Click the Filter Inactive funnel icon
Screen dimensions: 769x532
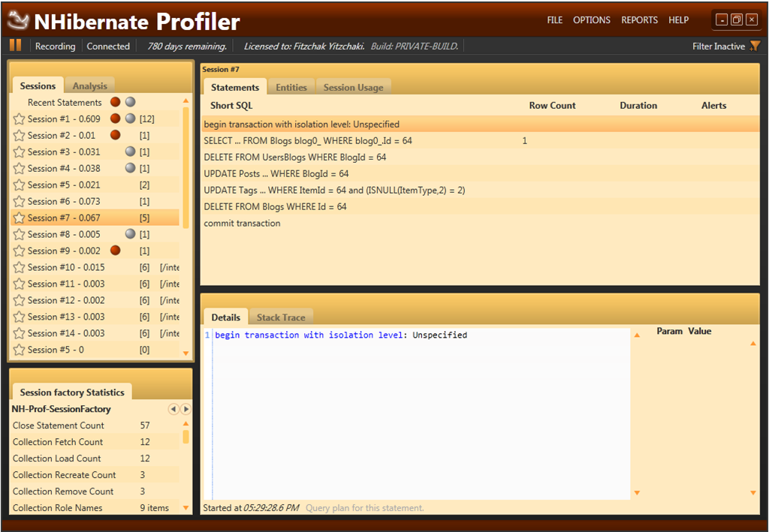(755, 46)
